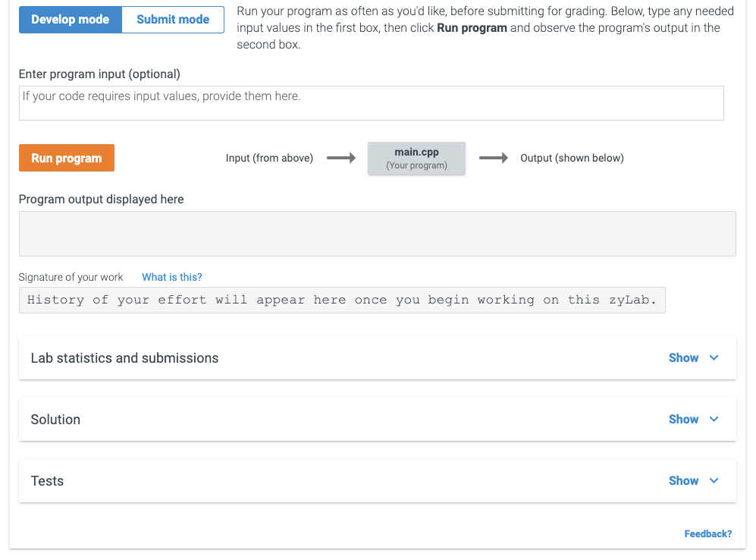Click arrow icon pointing toward main.cpp

(340, 159)
